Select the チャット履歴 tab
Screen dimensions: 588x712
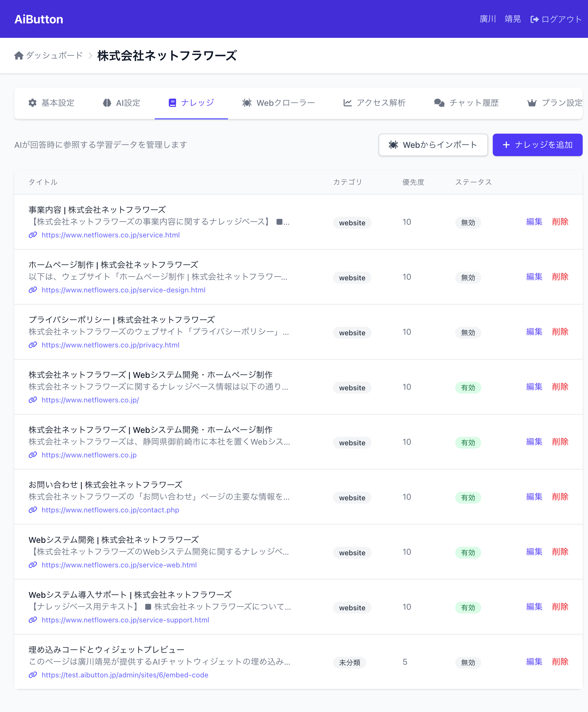466,103
